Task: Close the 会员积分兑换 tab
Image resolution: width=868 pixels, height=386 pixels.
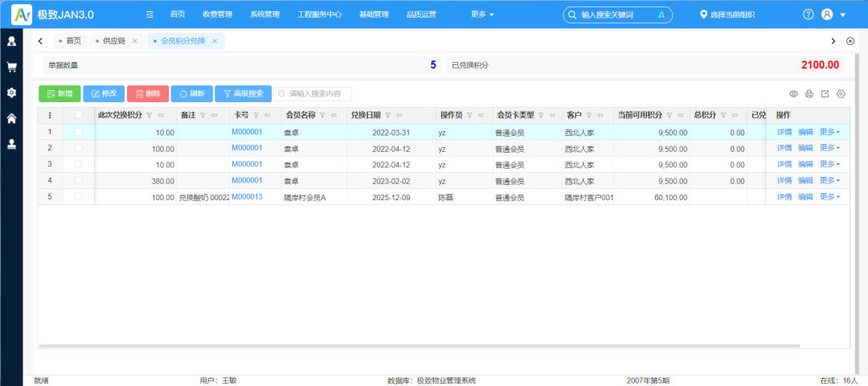Action: pos(215,41)
